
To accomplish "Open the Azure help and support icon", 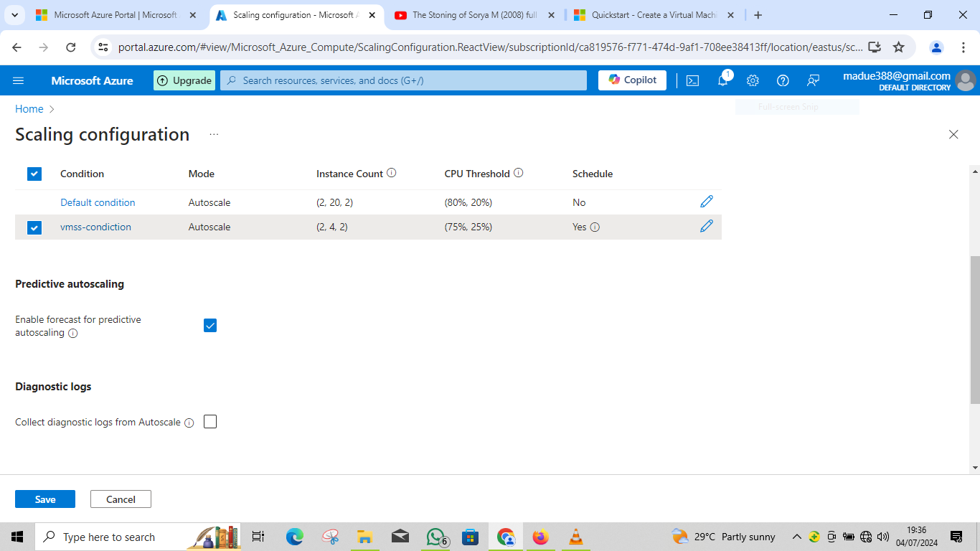I will pos(783,80).
